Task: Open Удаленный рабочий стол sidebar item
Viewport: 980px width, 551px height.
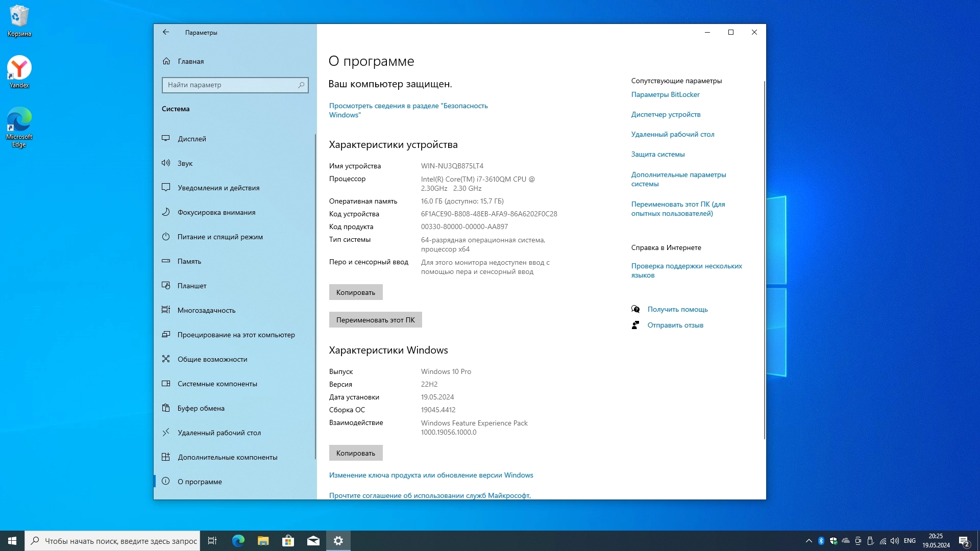Action: point(219,433)
